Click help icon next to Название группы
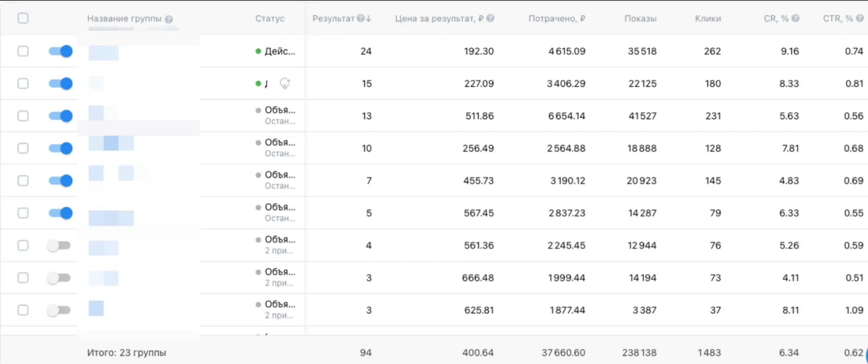 [169, 19]
